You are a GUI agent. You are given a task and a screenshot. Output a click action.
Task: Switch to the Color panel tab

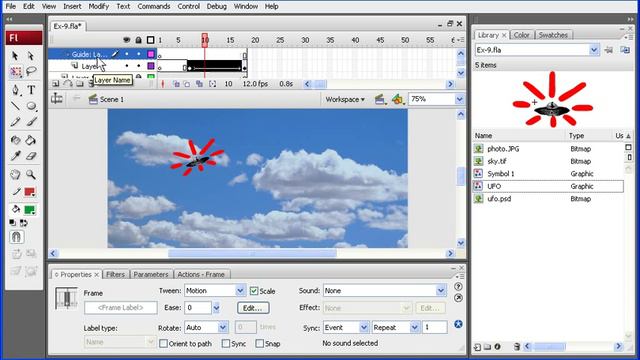coord(522,35)
